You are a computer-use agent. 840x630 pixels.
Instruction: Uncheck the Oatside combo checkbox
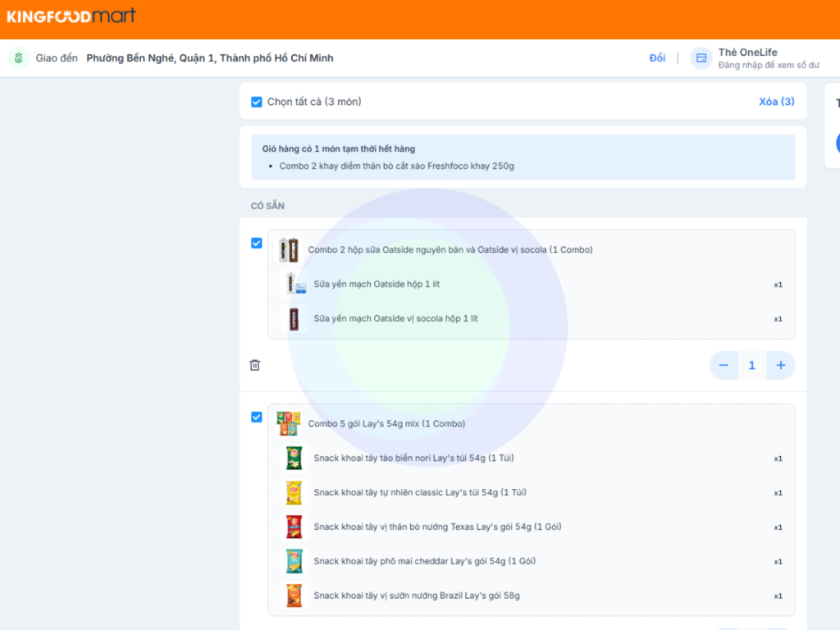tap(257, 243)
